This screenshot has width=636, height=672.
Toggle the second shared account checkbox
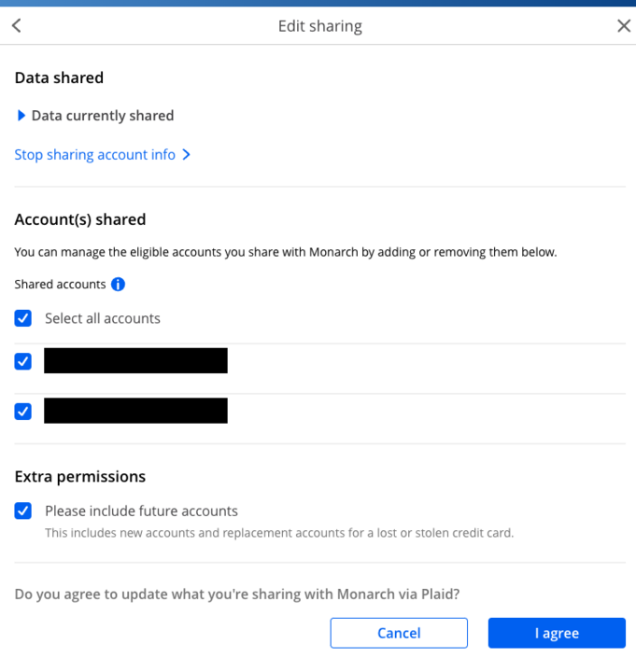(23, 411)
